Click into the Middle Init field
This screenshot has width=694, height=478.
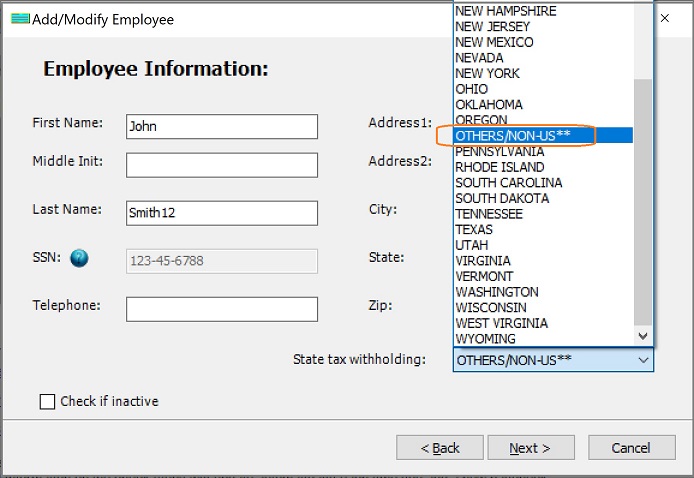[222, 165]
